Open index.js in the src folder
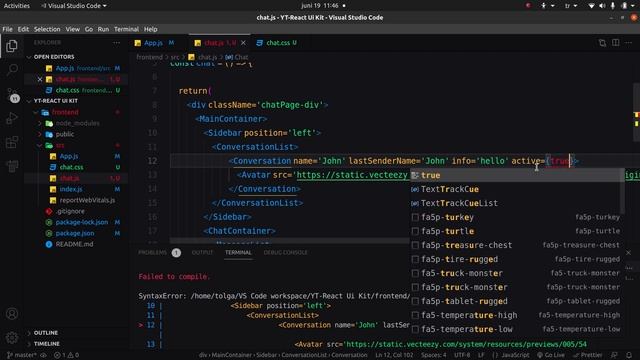This screenshot has height=360, width=640. click(x=71, y=189)
